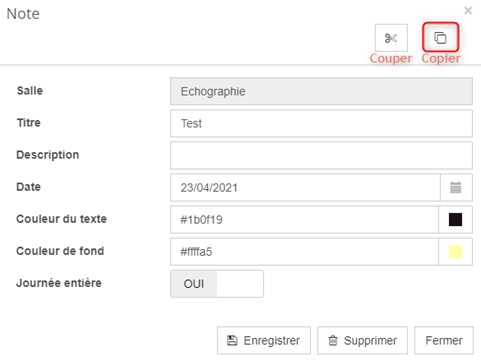The image size is (481, 361).
Task: Click the Date field showing 23/04/2021
Action: click(x=305, y=187)
